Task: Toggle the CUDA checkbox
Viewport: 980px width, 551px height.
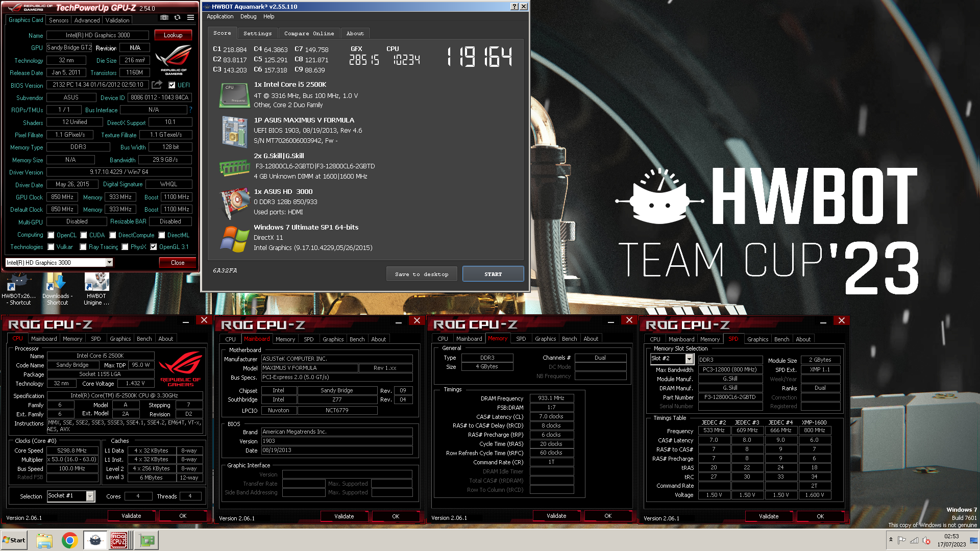Action: pos(84,235)
